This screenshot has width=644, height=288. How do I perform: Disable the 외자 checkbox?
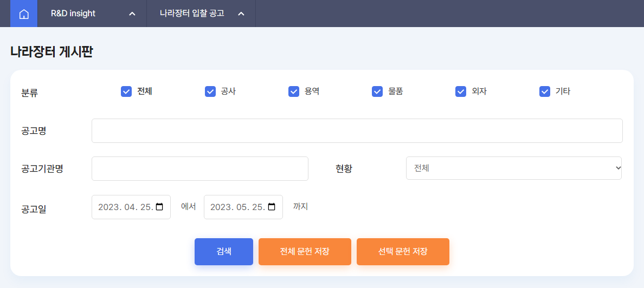tap(461, 91)
